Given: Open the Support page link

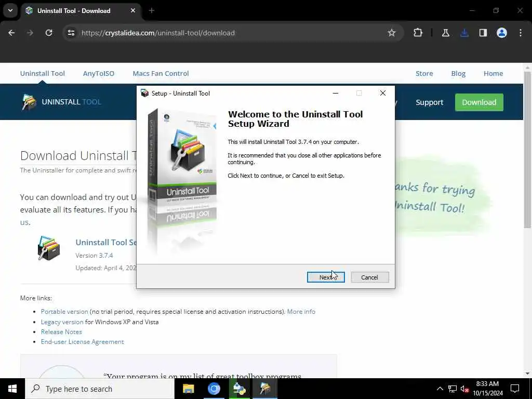Looking at the screenshot, I should [430, 102].
